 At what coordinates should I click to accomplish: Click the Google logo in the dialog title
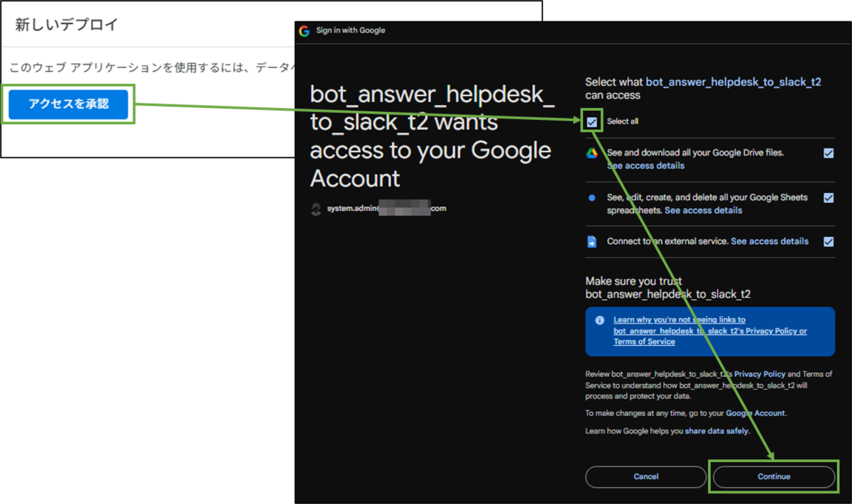[x=305, y=31]
